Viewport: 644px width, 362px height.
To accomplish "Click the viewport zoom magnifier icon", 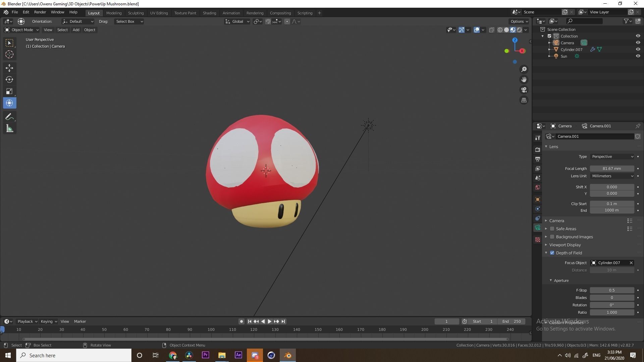I will tap(524, 69).
